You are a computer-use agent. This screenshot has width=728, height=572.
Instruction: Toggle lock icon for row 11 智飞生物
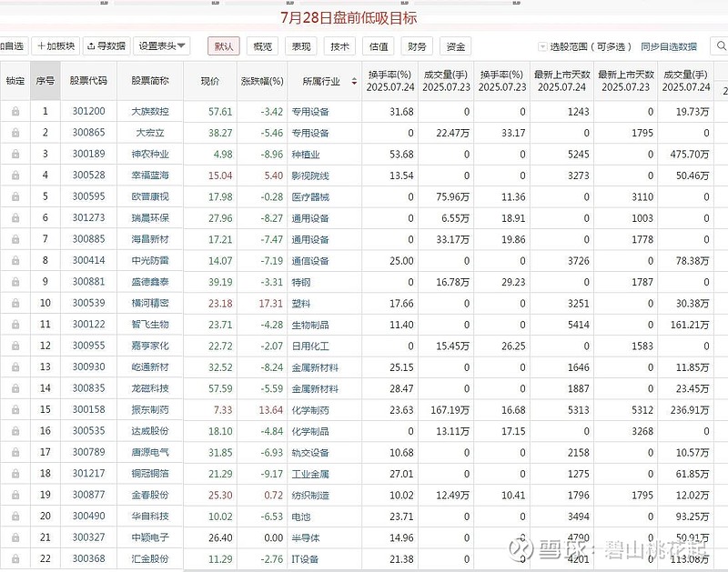tap(15, 325)
